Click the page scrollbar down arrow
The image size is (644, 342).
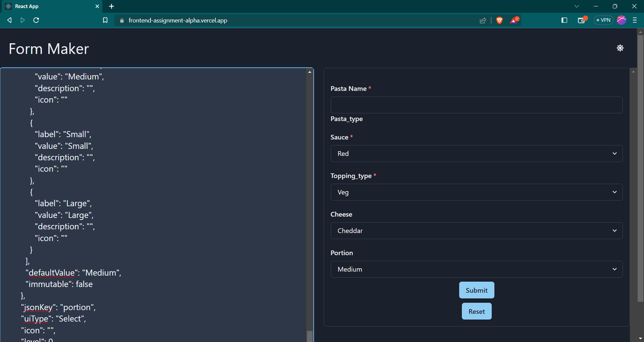[x=640, y=338]
